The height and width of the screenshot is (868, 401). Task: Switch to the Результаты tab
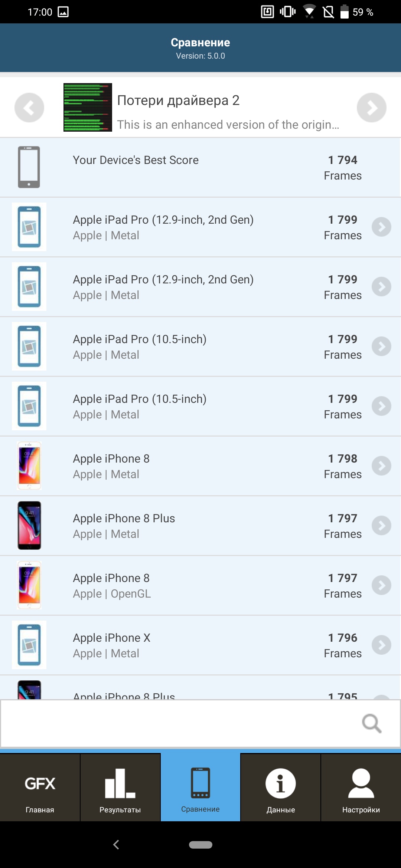point(120,788)
